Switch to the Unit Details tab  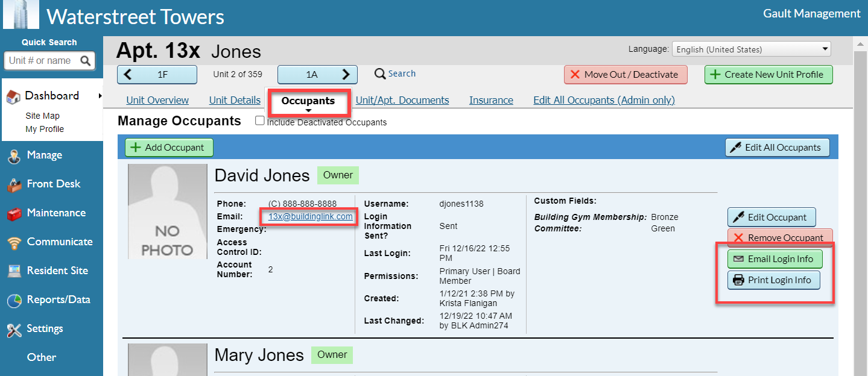(235, 100)
